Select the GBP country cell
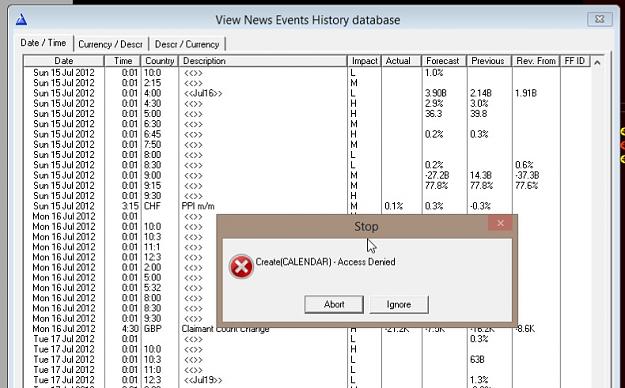 pyautogui.click(x=153, y=329)
